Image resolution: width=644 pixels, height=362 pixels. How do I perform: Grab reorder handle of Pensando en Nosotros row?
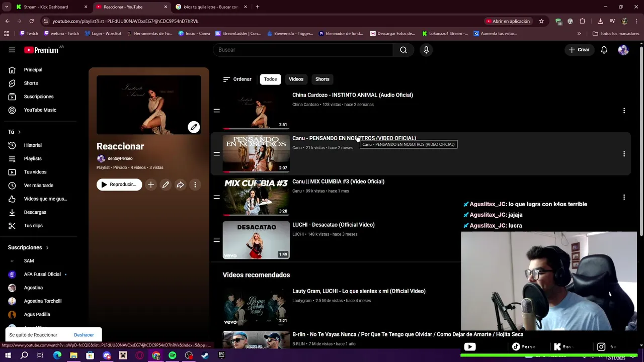tap(217, 154)
